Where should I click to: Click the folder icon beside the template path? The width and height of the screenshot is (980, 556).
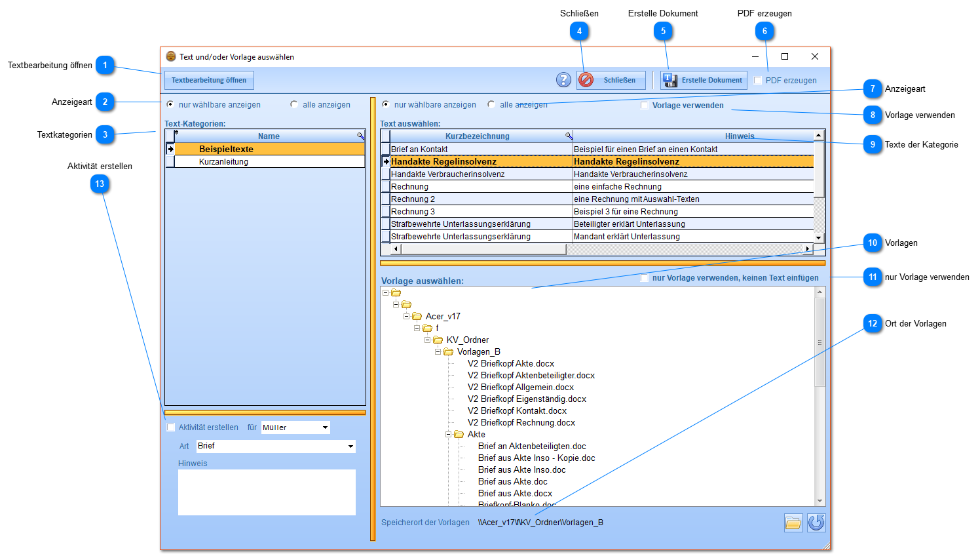(793, 523)
